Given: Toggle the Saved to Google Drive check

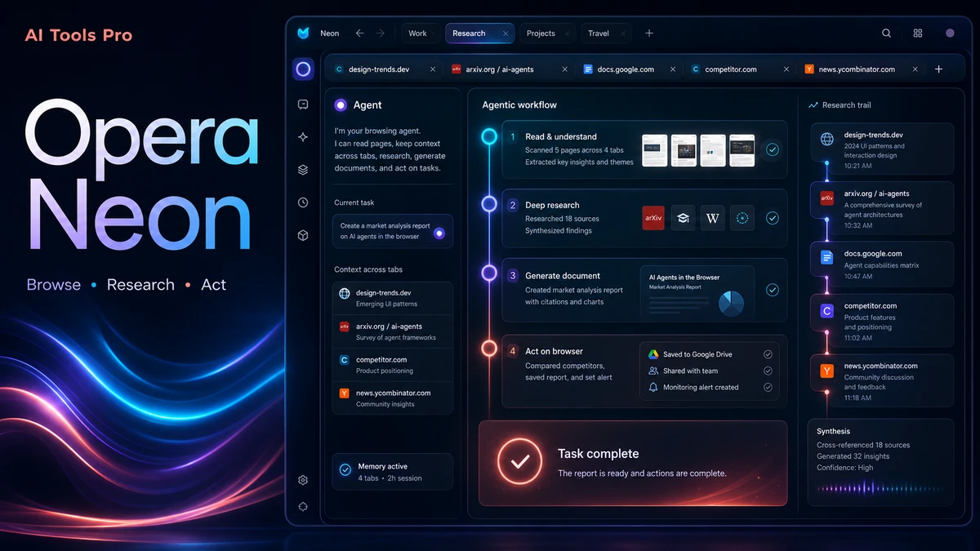Looking at the screenshot, I should [768, 354].
